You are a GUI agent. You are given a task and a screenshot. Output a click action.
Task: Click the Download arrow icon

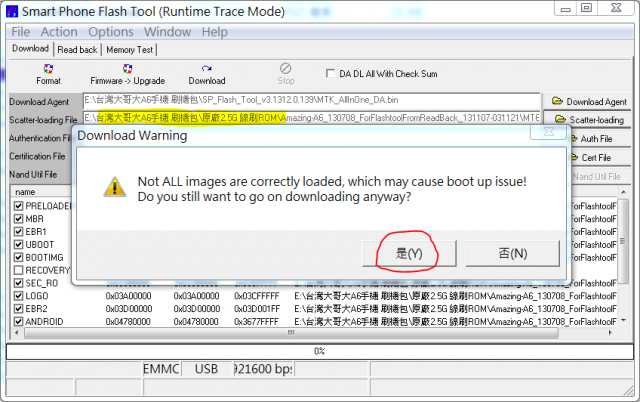pyautogui.click(x=207, y=69)
